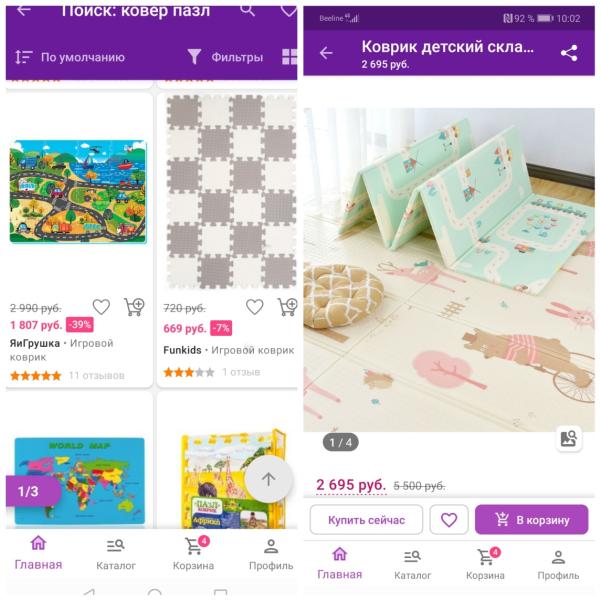
Task: Tap Купить сейчас button
Action: (x=366, y=520)
